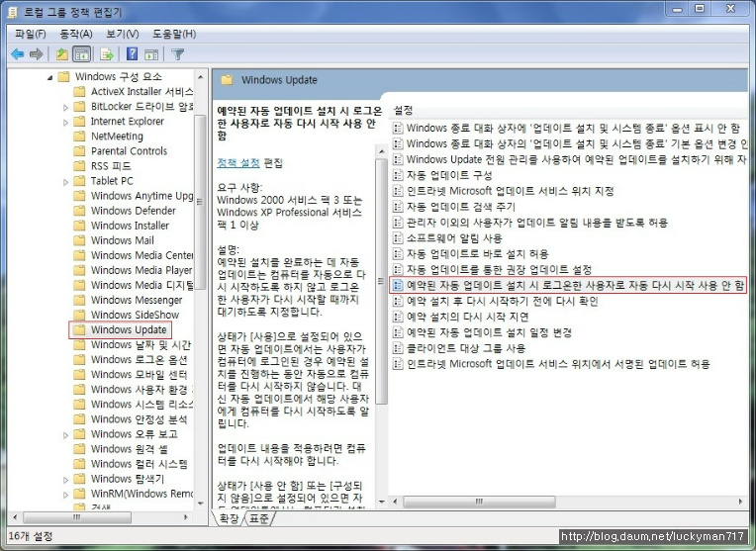Viewport: 756px width, 551px height.
Task: Switch to the 확장 tab
Action: pyautogui.click(x=229, y=518)
